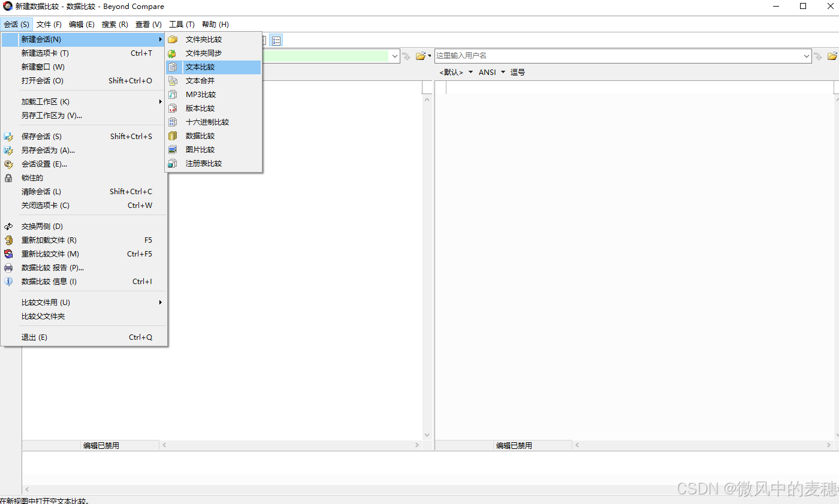This screenshot has height=504, width=839.
Task: Start a 文本比较 text compare session
Action: pos(213,67)
